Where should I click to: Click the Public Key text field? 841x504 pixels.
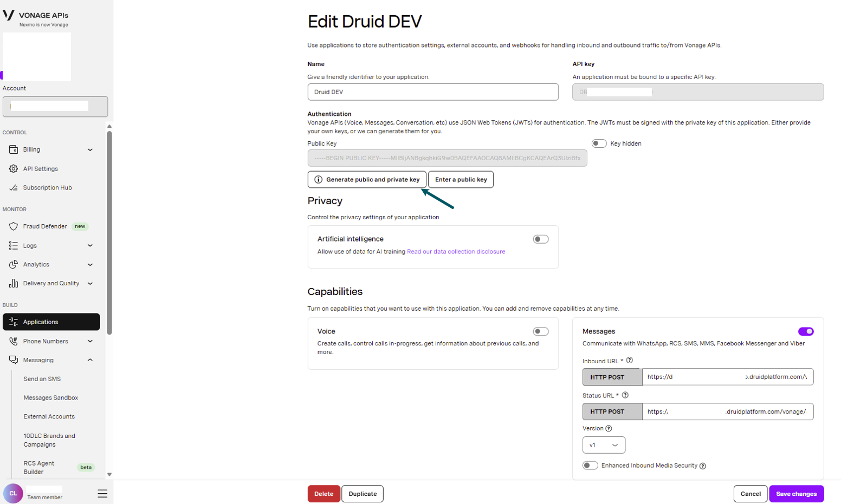click(x=448, y=158)
